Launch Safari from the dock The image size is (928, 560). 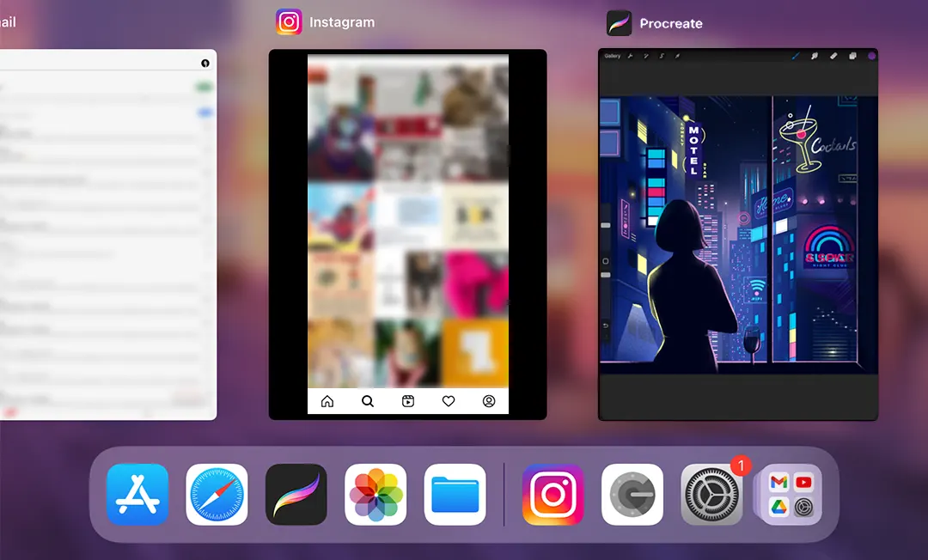(217, 495)
